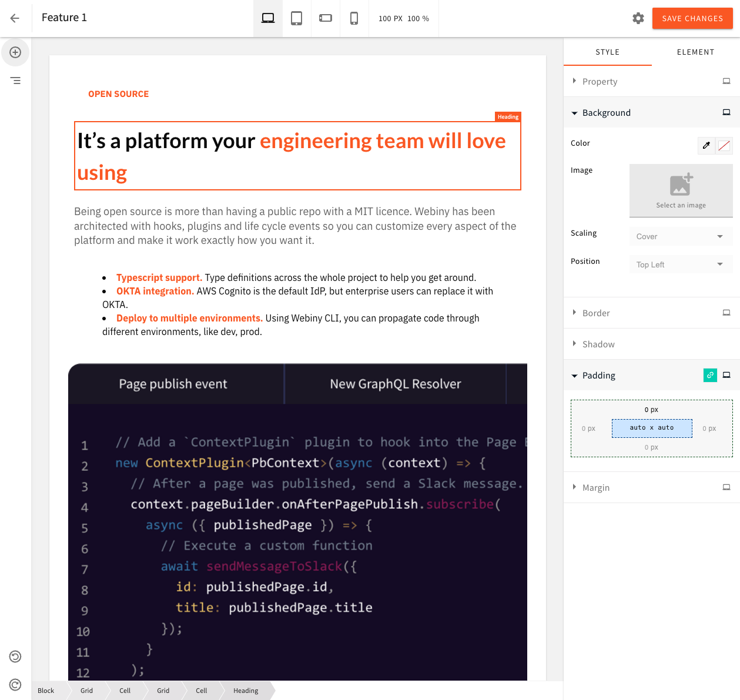
Task: Undo the last change
Action: pyautogui.click(x=15, y=656)
